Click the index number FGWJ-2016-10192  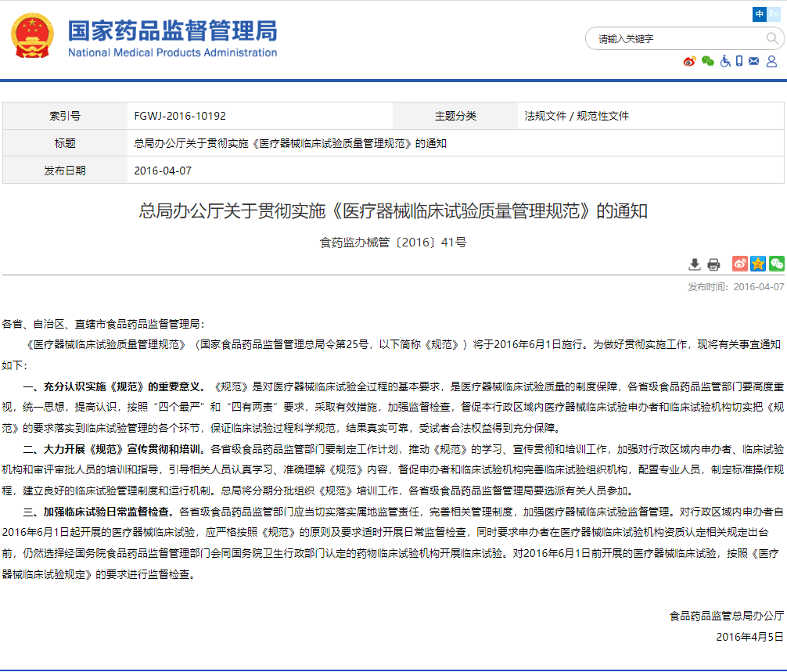(x=180, y=116)
